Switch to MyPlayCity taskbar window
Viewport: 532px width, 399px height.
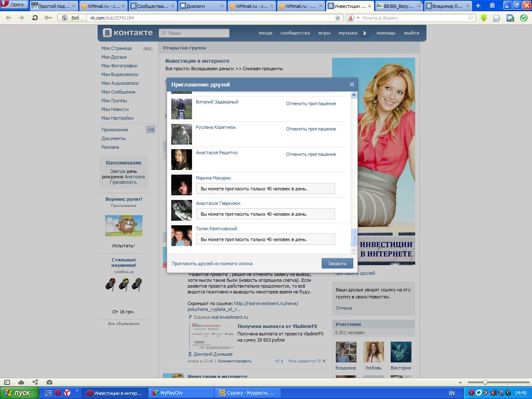[x=182, y=393]
